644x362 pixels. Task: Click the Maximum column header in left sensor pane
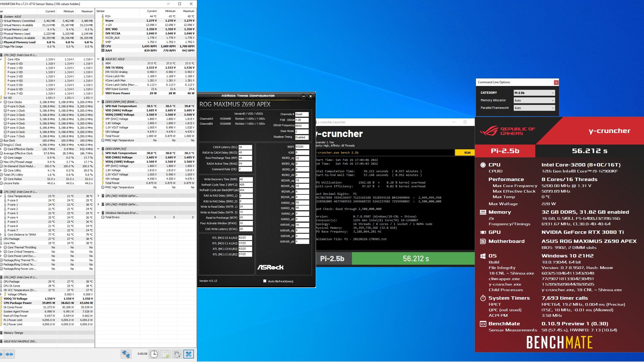[85, 11]
